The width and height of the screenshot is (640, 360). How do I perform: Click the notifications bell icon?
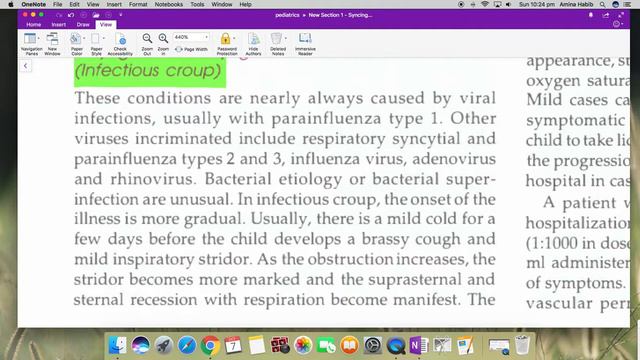click(x=591, y=15)
